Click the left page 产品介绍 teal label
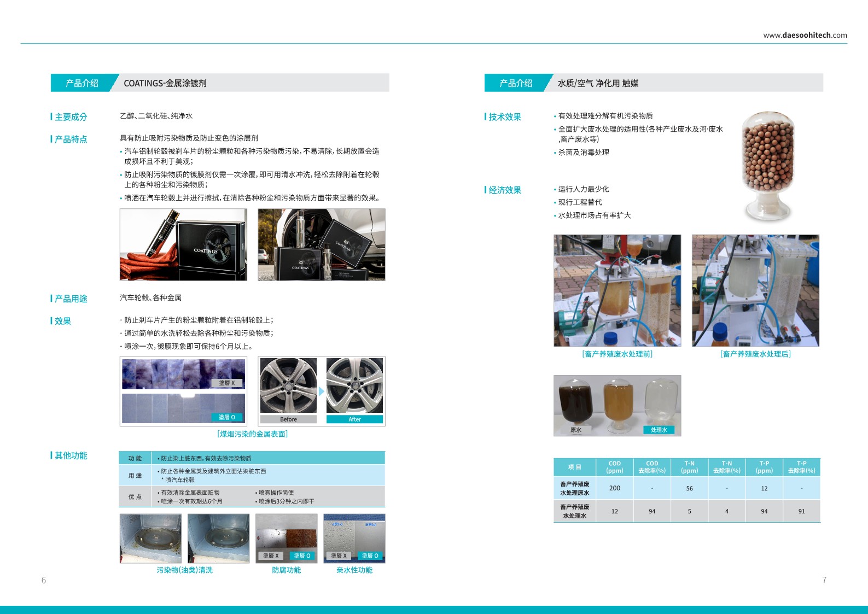868x614 pixels. (x=82, y=83)
